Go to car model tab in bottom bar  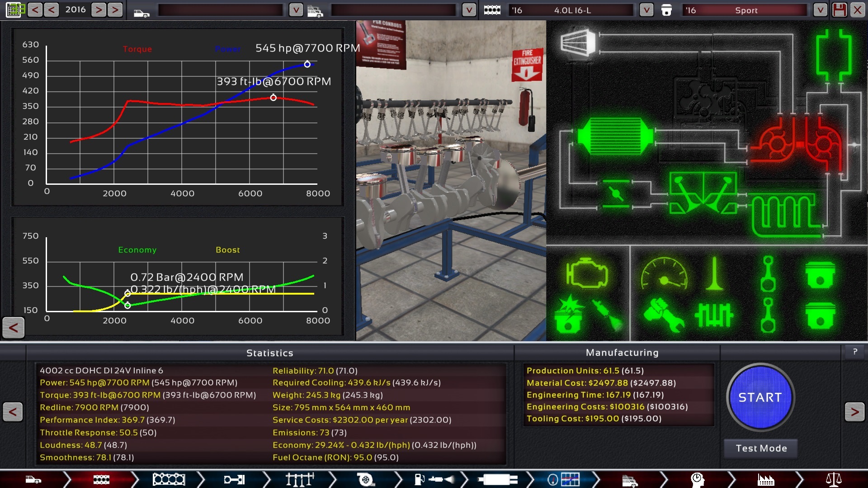33,479
